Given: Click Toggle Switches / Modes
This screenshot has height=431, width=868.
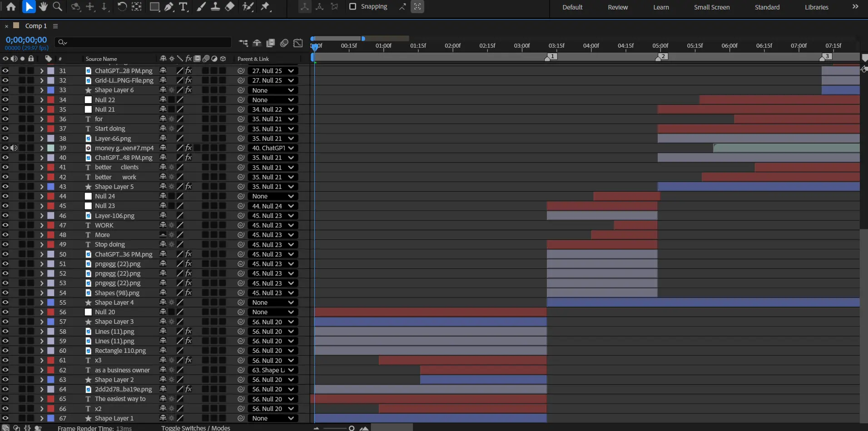Looking at the screenshot, I should (x=195, y=428).
